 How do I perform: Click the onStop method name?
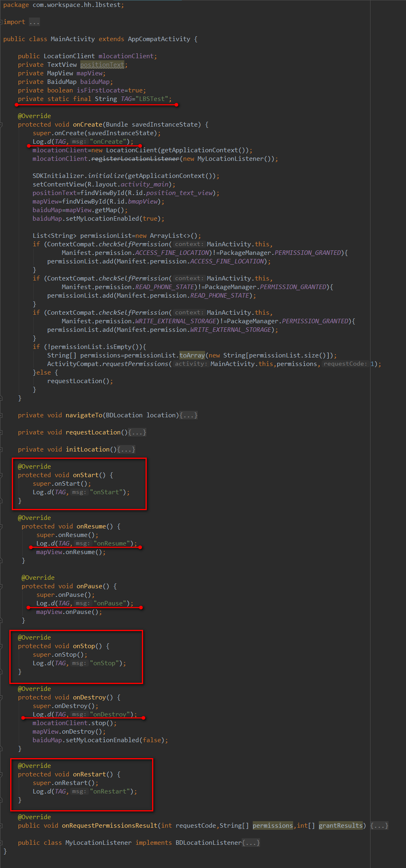[84, 646]
